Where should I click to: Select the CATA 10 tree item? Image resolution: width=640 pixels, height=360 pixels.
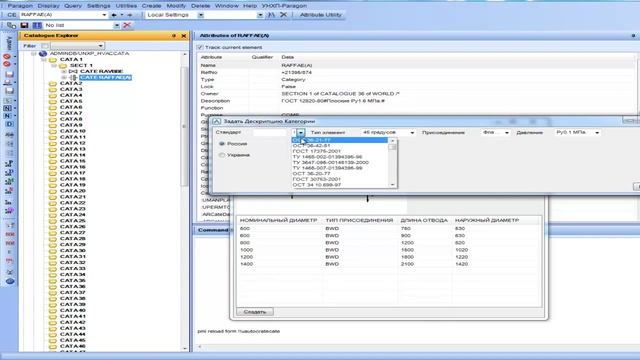point(72,131)
